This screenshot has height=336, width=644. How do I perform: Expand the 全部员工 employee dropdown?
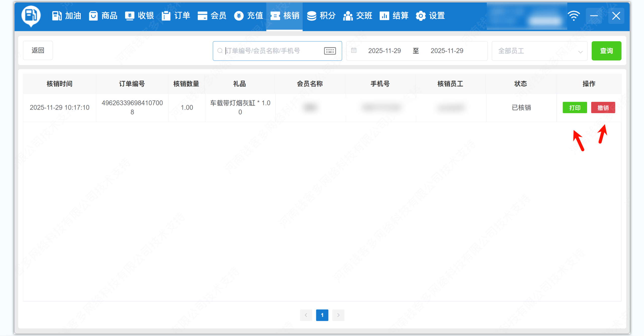[539, 51]
